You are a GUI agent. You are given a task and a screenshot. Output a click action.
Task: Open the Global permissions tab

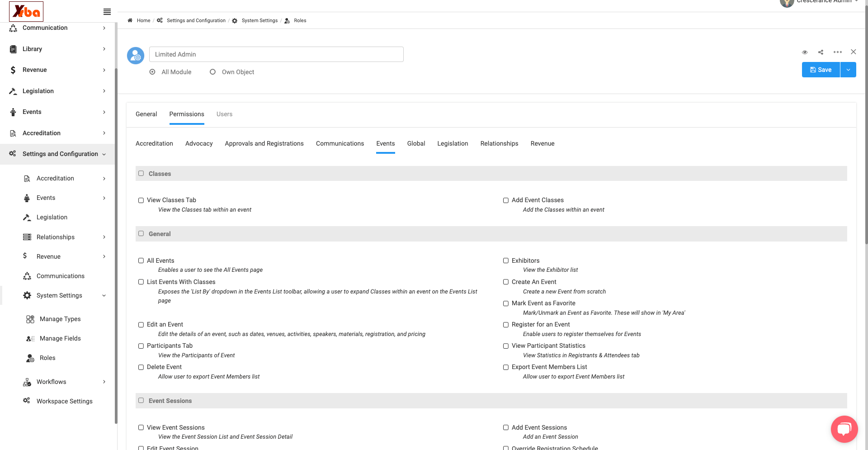click(416, 143)
